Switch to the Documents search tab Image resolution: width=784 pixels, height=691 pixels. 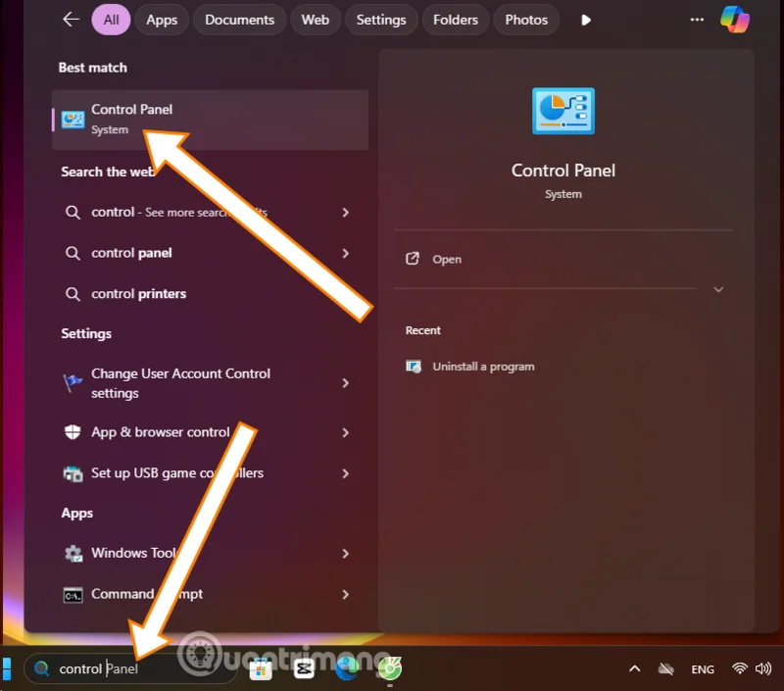(239, 19)
